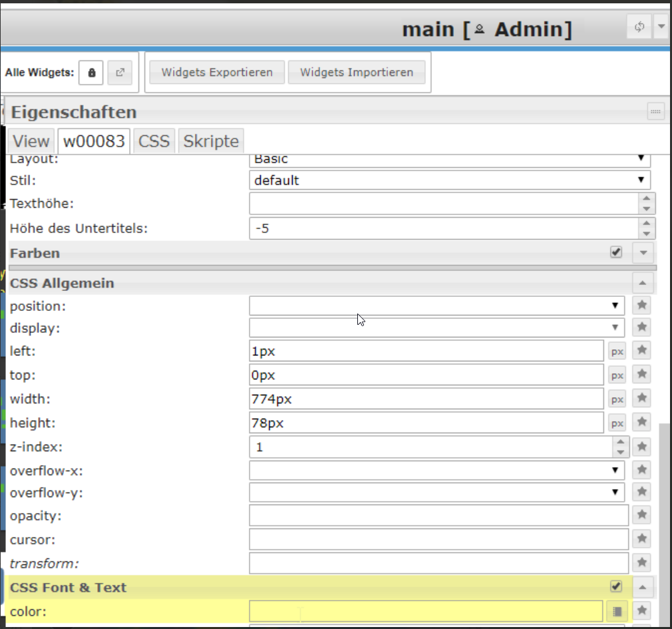Click the star icon for left
This screenshot has width=672, height=629.
[641, 350]
